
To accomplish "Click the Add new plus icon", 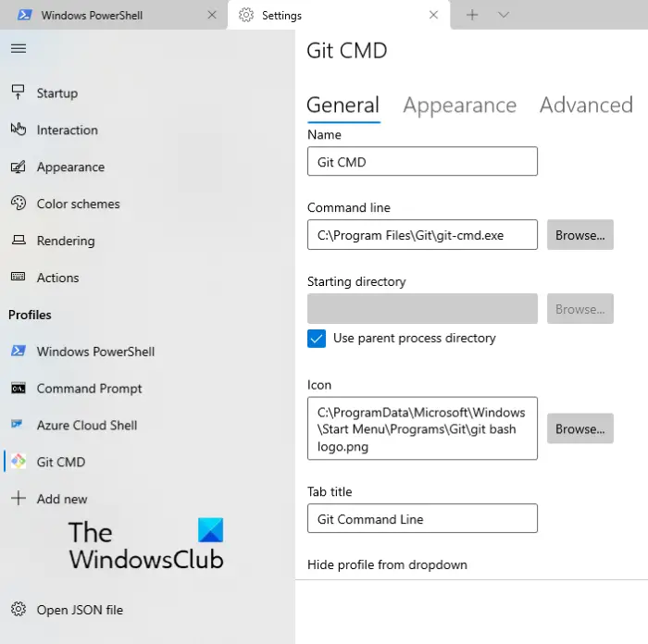I will coord(19,498).
